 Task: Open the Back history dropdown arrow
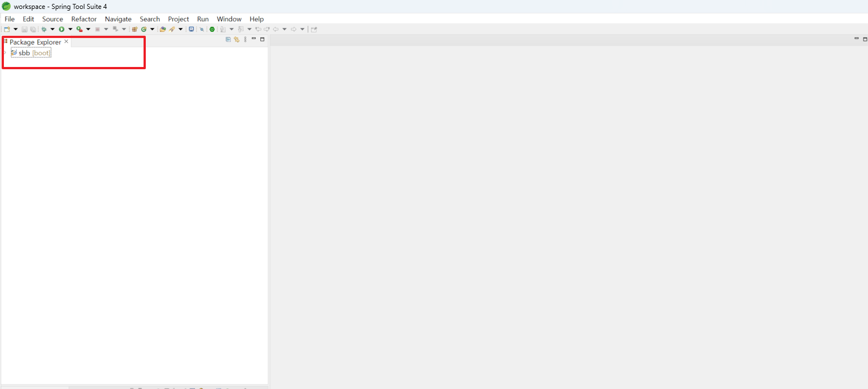point(284,29)
